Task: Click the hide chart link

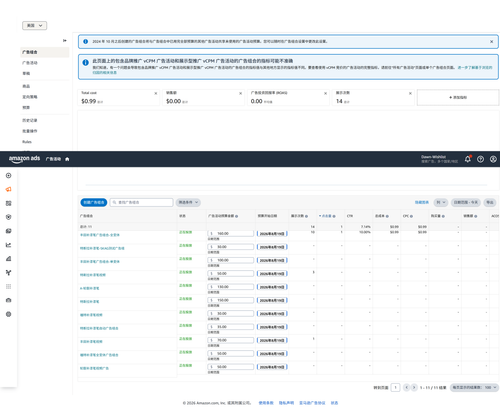Action: (x=422, y=202)
